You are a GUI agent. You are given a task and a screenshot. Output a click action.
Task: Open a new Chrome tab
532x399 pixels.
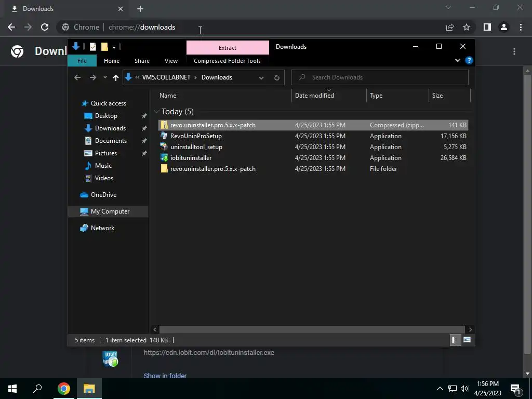click(x=140, y=9)
